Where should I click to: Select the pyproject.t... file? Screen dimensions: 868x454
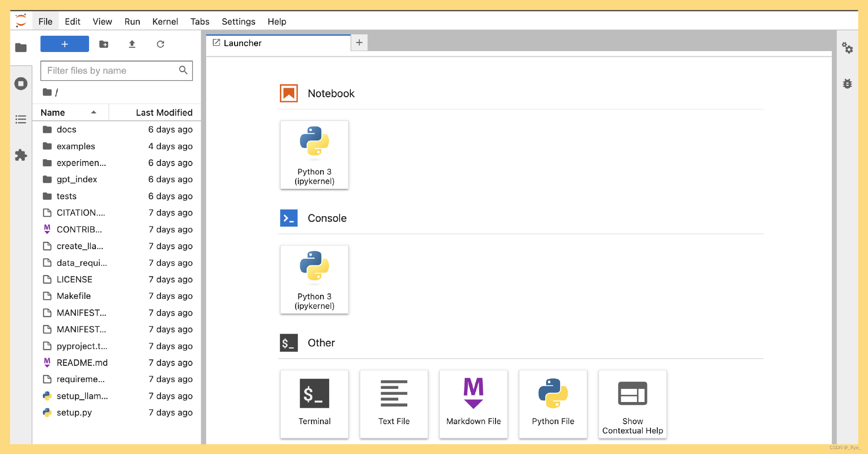[117, 346]
